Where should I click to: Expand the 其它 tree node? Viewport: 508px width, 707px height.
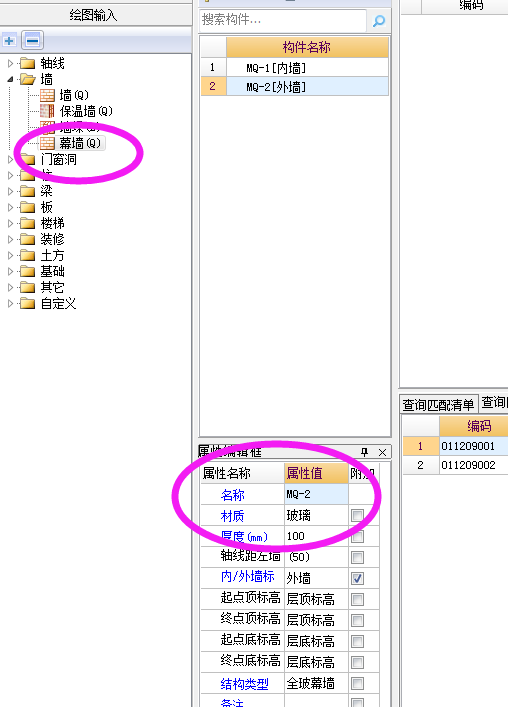10,288
